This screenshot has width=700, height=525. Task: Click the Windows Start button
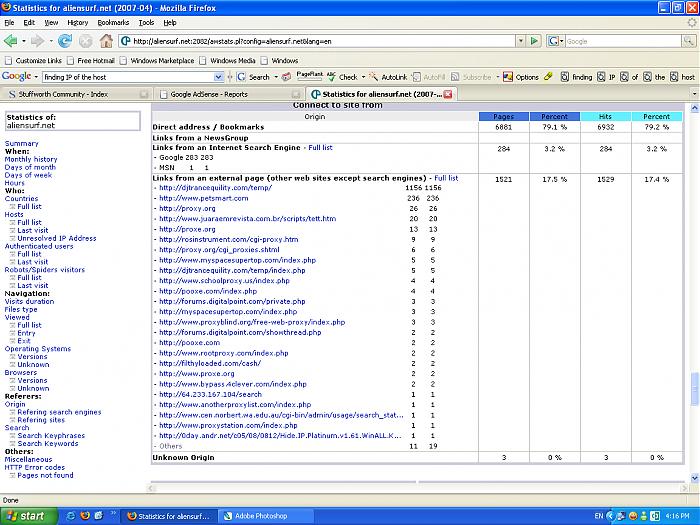(x=29, y=516)
